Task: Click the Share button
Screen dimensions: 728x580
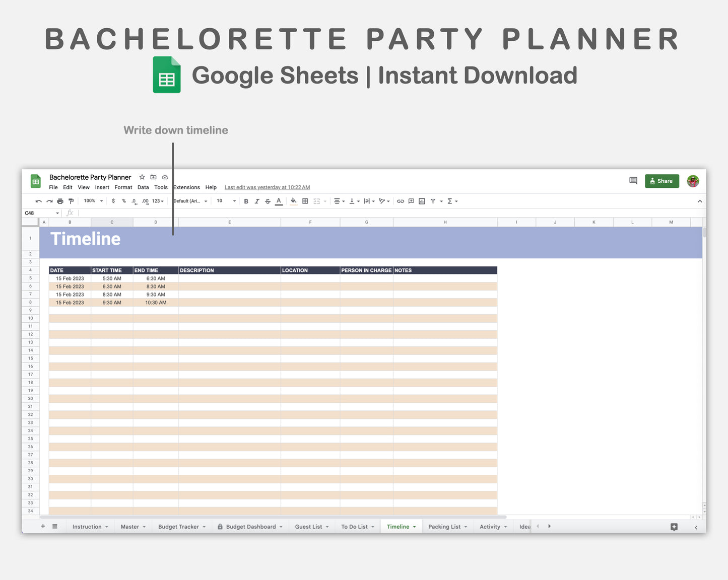Action: click(661, 181)
